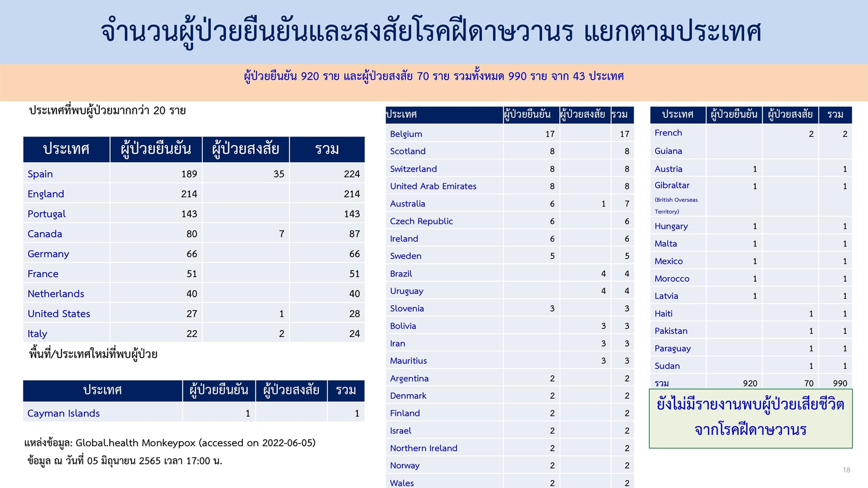Select the 'Denmark' row label
This screenshot has width=868, height=488.
(408, 396)
